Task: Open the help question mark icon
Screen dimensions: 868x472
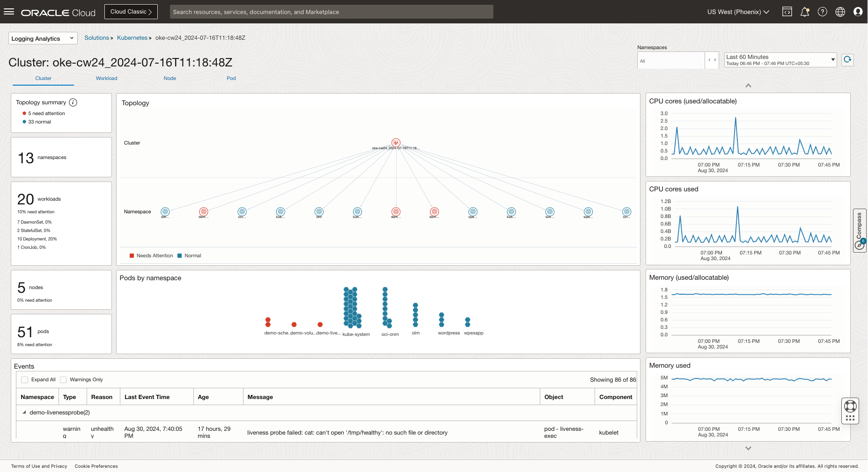Action: click(823, 12)
